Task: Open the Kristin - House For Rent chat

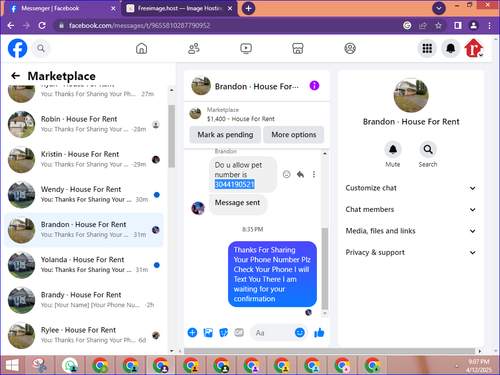Action: 84,160
